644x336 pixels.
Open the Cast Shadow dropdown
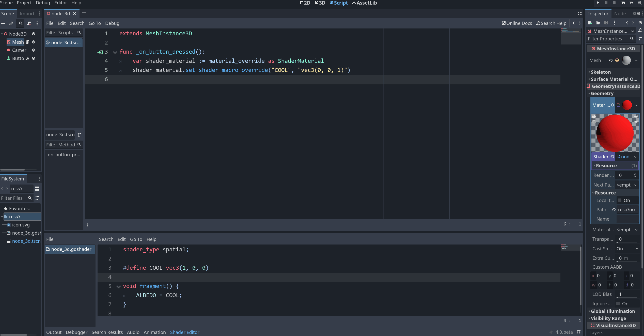click(x=627, y=249)
